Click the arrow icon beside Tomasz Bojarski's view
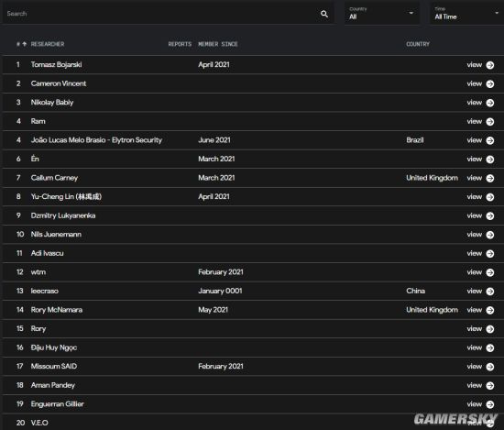This screenshot has height=430, width=504. pyautogui.click(x=490, y=65)
